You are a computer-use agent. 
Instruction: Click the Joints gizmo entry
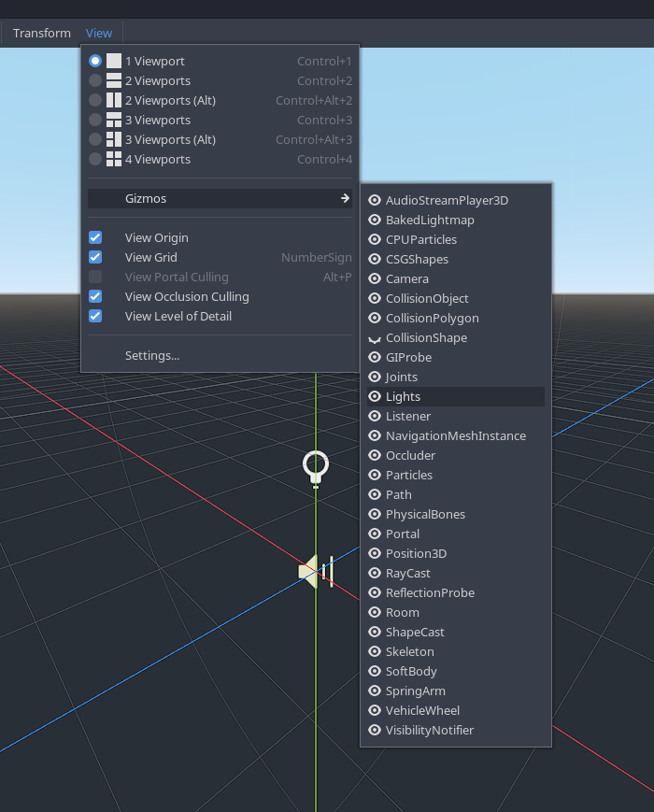pos(456,377)
